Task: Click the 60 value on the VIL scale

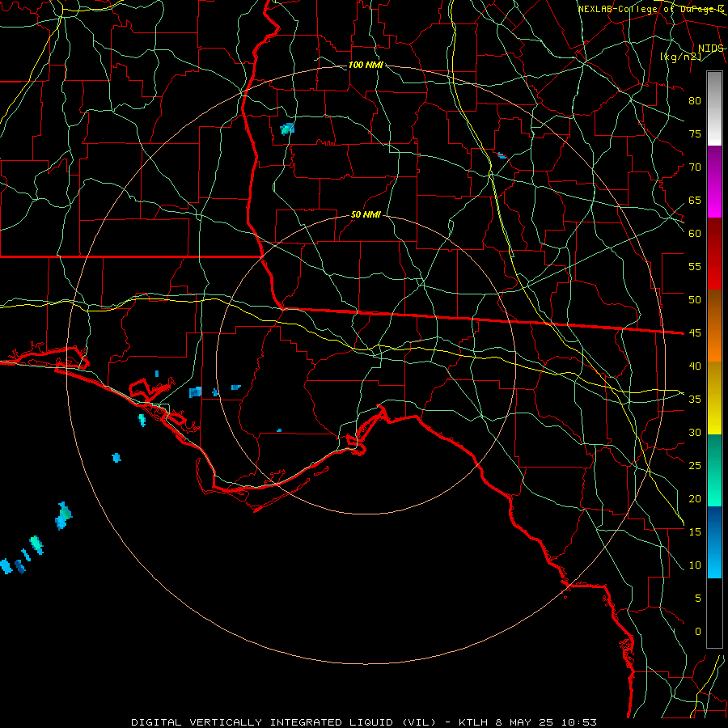Action: click(695, 234)
